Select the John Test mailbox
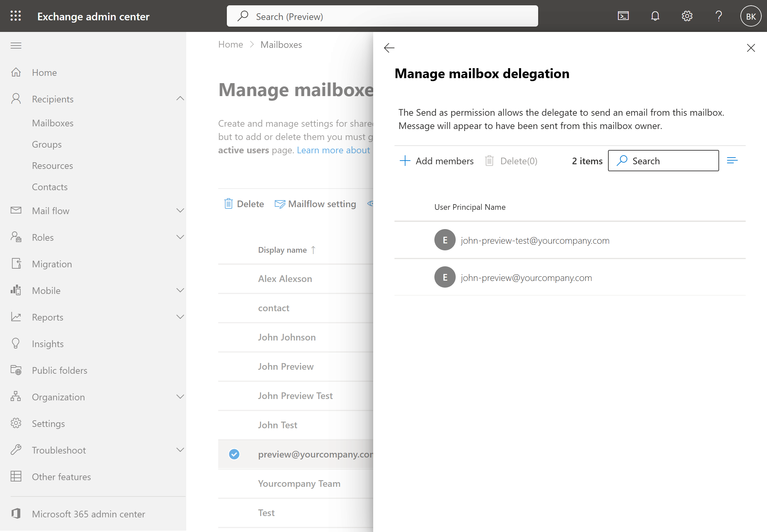 [x=277, y=425]
